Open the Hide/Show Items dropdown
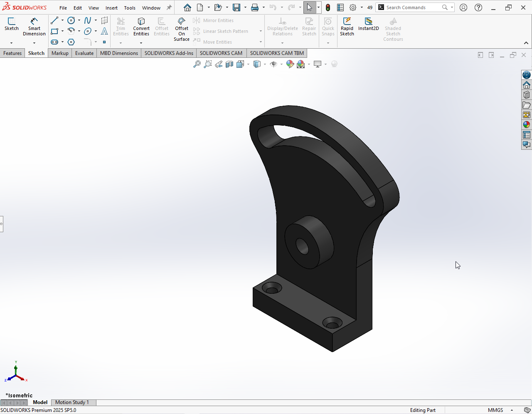 click(281, 64)
